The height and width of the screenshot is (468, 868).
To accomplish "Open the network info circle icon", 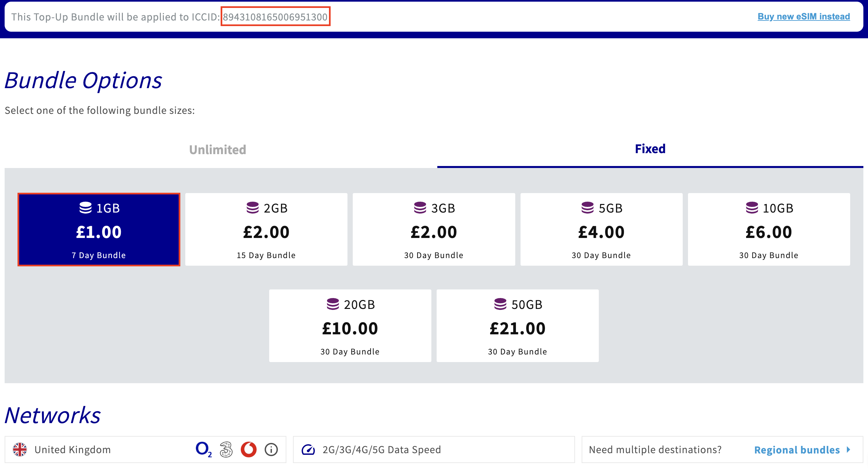I will coord(271,450).
